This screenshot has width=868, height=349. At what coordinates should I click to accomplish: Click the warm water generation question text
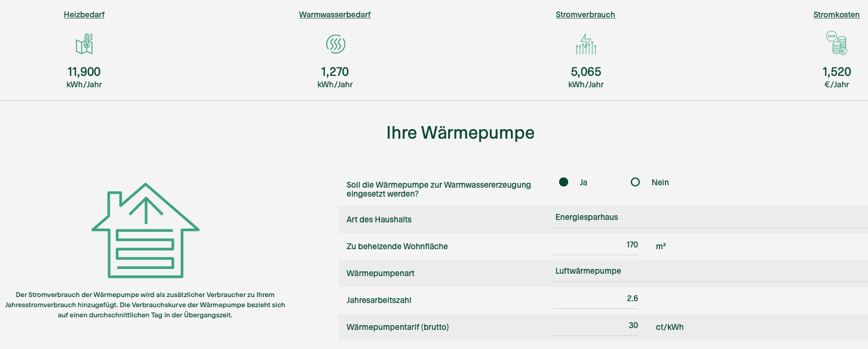coord(439,189)
